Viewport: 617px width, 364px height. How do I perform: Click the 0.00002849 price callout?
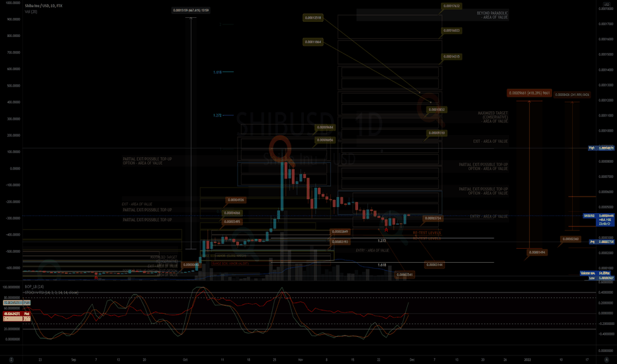pos(340,232)
